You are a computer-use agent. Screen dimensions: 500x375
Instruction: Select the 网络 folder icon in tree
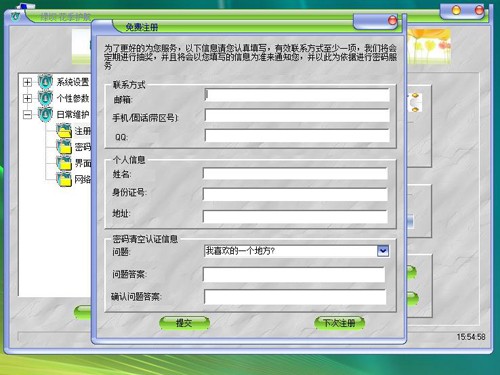point(64,179)
